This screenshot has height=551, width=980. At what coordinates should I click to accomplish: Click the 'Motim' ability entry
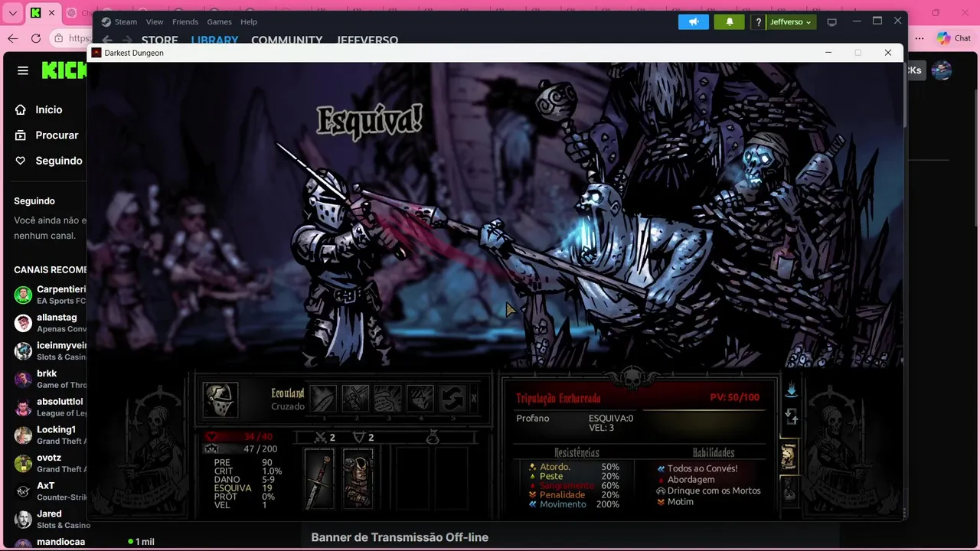pos(675,502)
